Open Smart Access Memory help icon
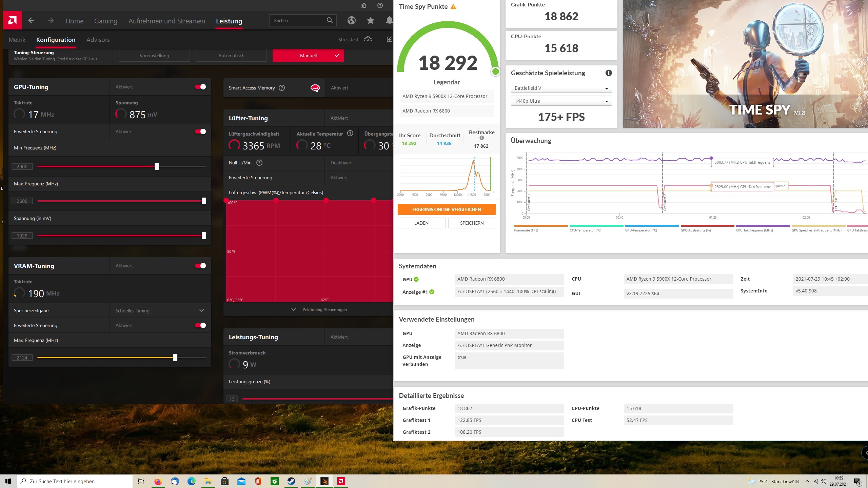 282,88
